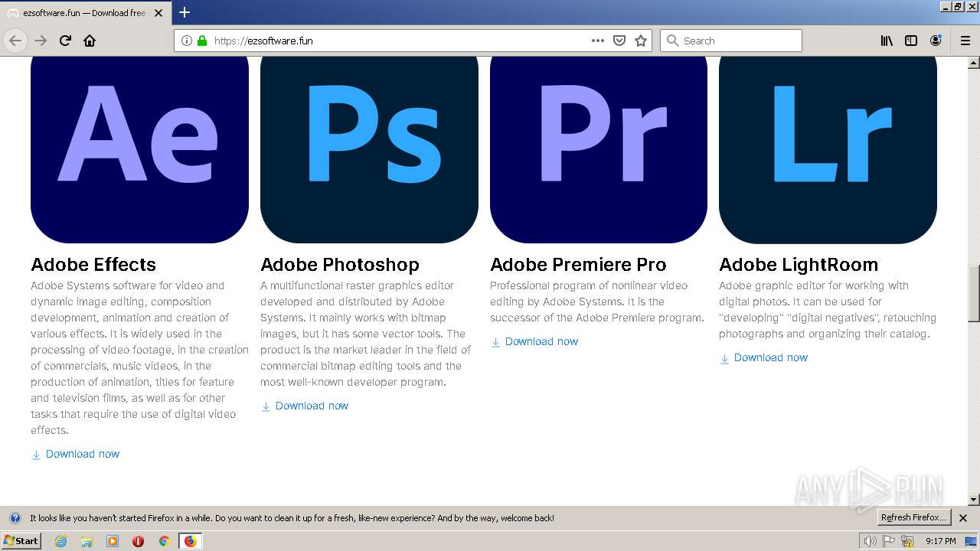Image resolution: width=980 pixels, height=551 pixels.
Task: Click the Action Center flag tray icon
Action: point(889,541)
